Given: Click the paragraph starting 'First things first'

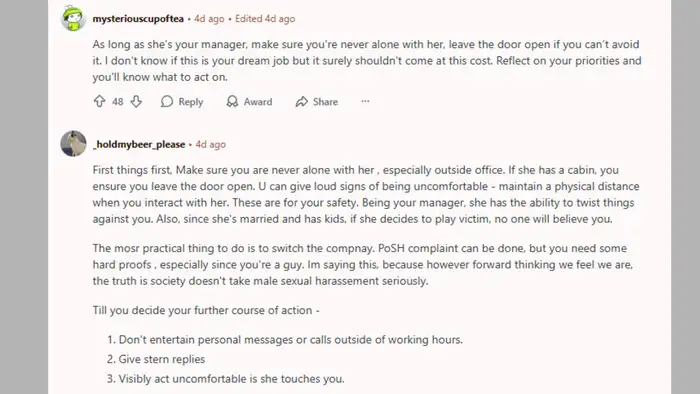Looking at the screenshot, I should (x=366, y=195).
